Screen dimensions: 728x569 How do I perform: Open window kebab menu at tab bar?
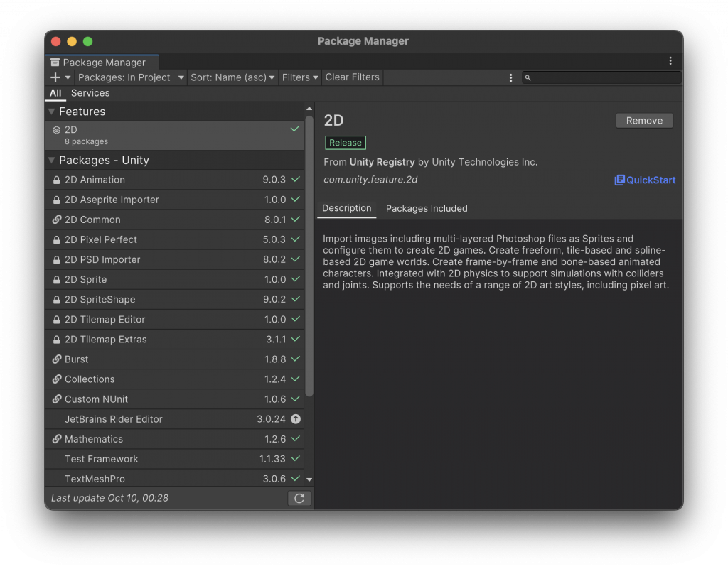coord(670,61)
